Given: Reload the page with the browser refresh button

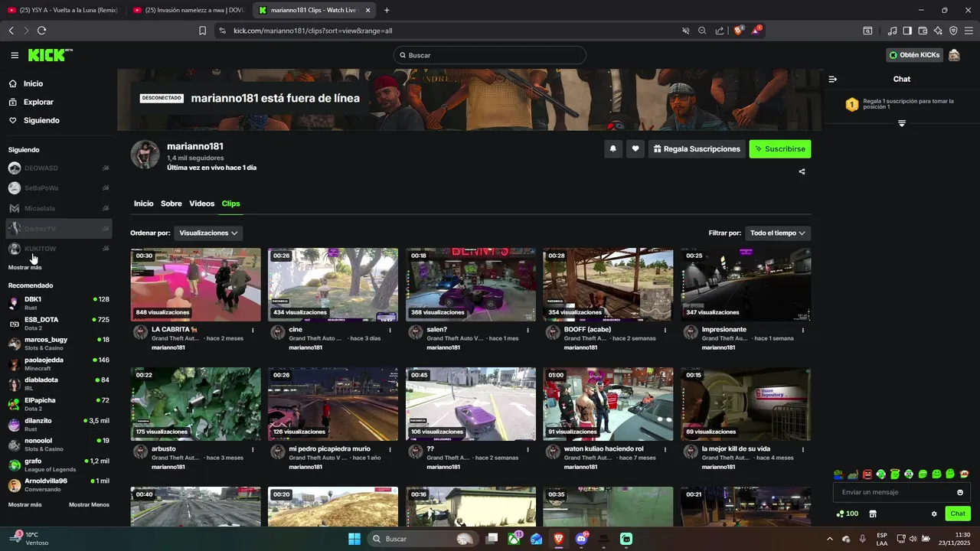Looking at the screenshot, I should pyautogui.click(x=41, y=31).
